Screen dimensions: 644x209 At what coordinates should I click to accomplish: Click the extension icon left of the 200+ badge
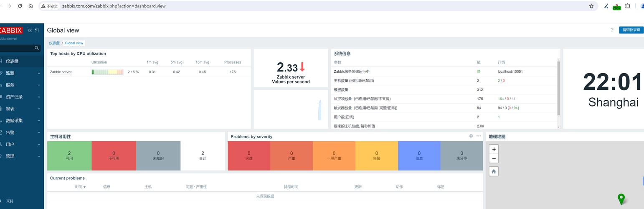click(606, 6)
